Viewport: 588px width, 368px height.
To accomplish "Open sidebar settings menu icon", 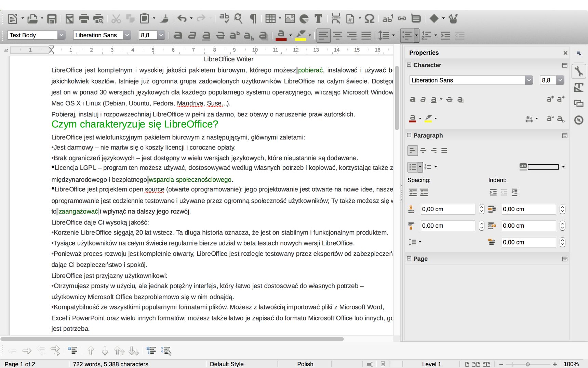I will pos(579,53).
